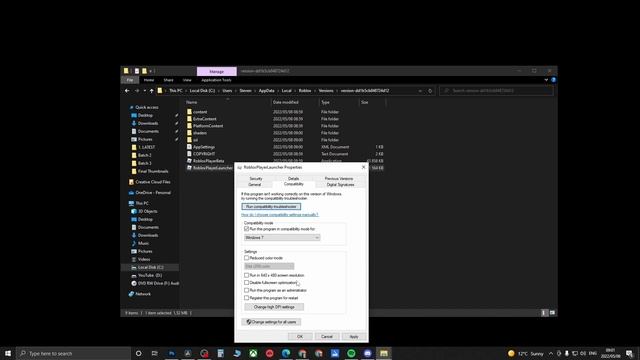Open address bar history dropdown in Explorer
This screenshot has height=360, width=640.
420,91
